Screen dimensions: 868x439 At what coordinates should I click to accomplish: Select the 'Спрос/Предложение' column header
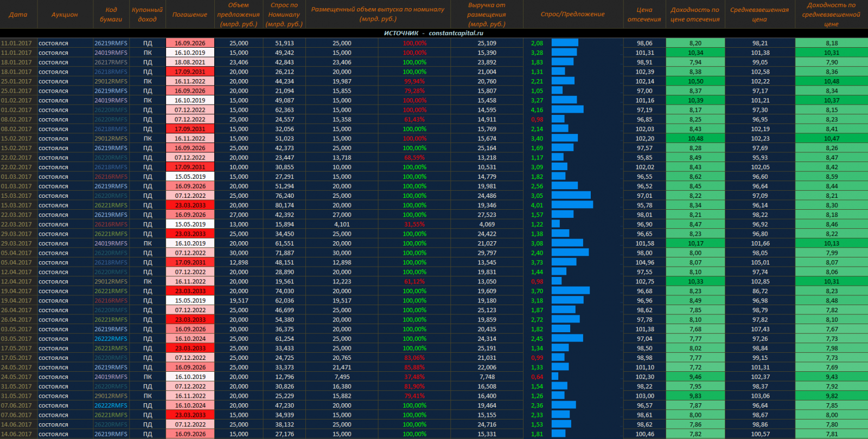pyautogui.click(x=572, y=15)
